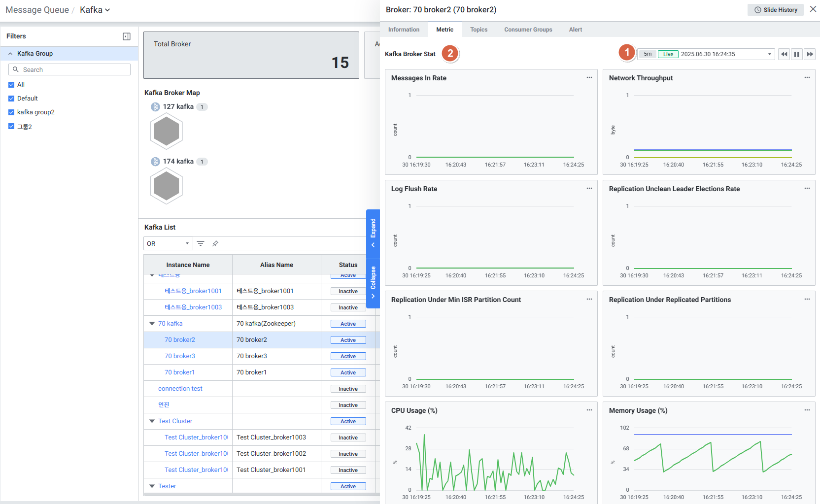Open Messages In Rate chart options menu
The width and height of the screenshot is (820, 504).
(589, 78)
